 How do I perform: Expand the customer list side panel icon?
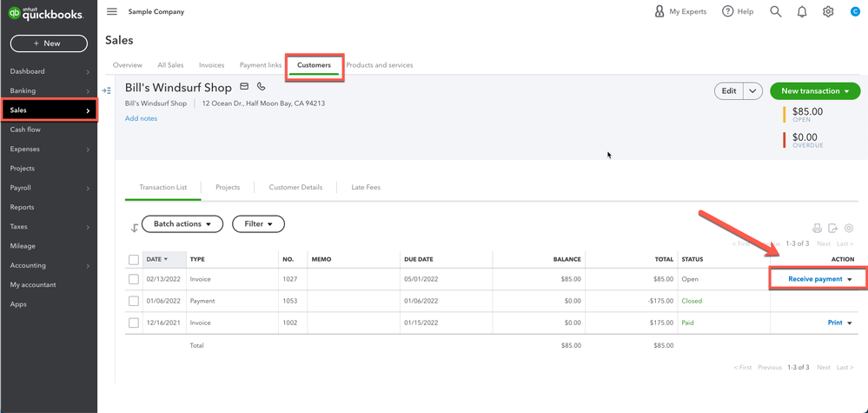[107, 90]
